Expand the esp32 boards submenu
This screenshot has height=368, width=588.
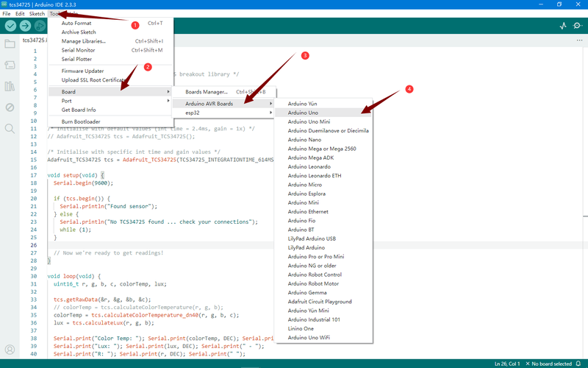[x=223, y=113]
